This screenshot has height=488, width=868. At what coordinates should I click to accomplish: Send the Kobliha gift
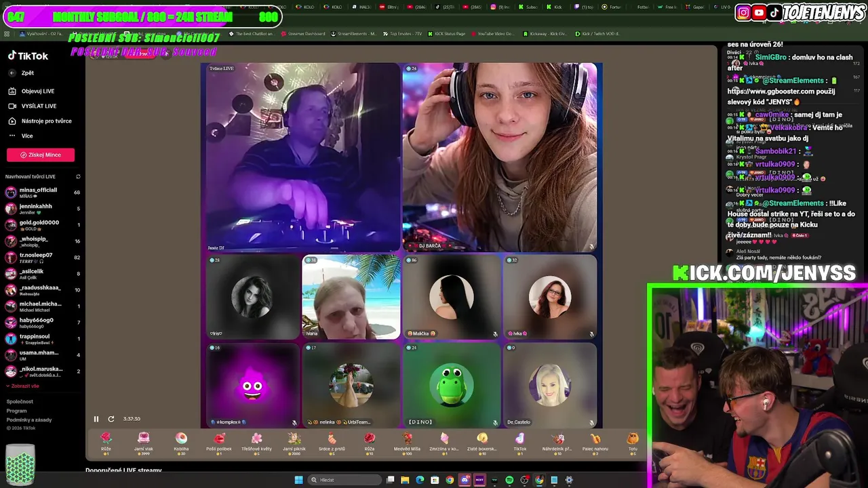181,443
